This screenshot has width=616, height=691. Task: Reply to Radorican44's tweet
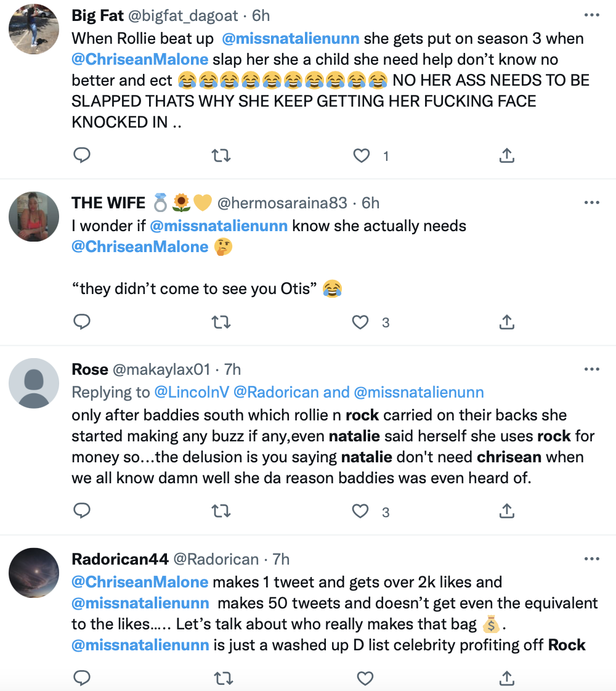tap(82, 678)
